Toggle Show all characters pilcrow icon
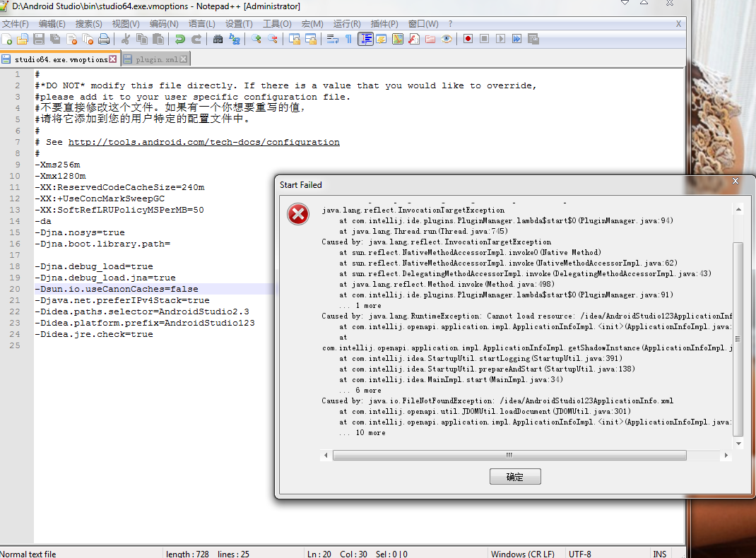756x558 pixels. (348, 39)
